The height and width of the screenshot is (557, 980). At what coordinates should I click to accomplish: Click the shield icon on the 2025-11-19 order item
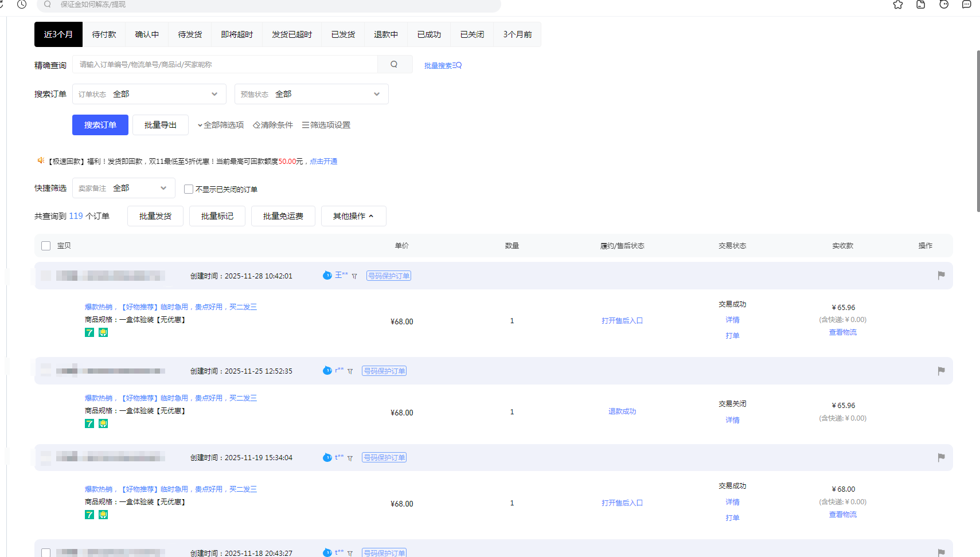pos(103,515)
